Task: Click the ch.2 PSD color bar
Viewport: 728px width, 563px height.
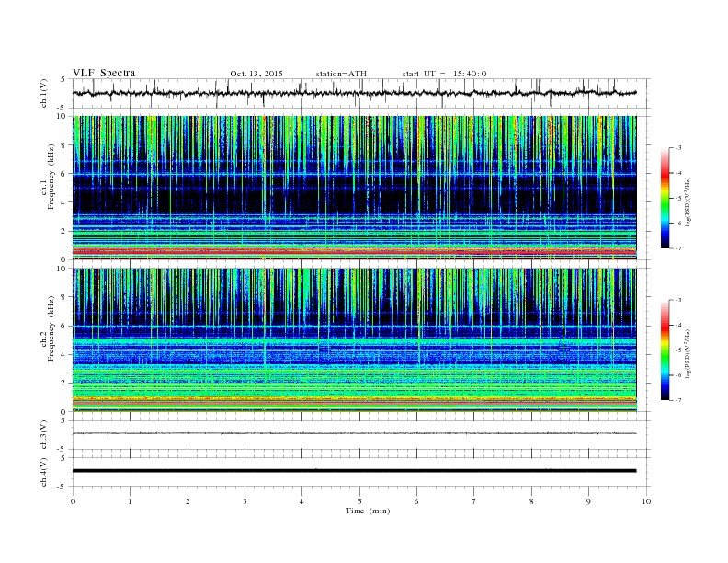Action: pos(665,350)
